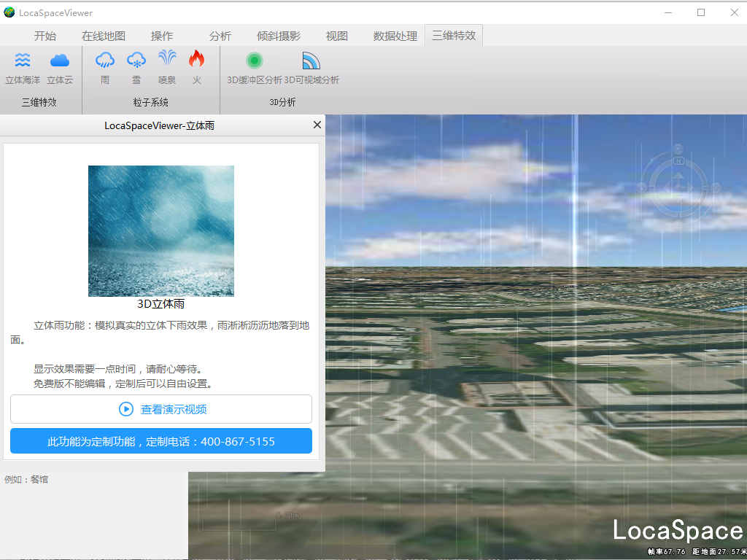Enable the 立体海洋 3D ocean effect
This screenshot has width=747, height=560.
pyautogui.click(x=23, y=69)
